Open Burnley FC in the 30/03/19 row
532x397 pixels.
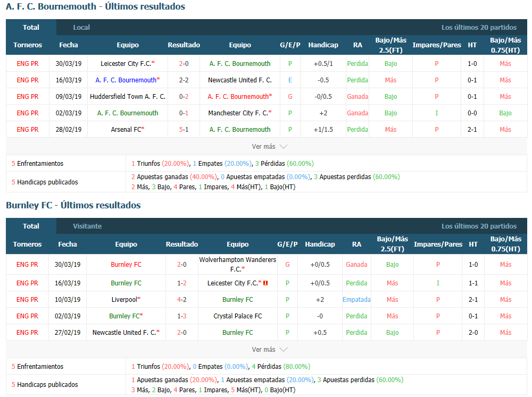(126, 265)
